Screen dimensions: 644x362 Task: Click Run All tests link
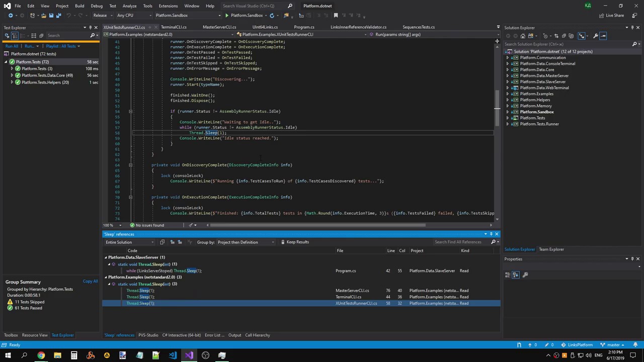point(12,46)
